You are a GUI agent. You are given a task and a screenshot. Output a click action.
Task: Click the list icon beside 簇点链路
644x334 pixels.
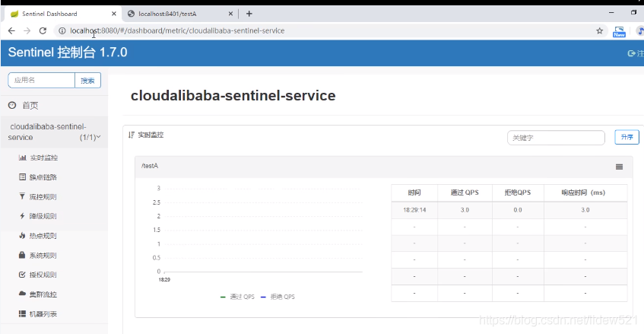(x=22, y=177)
